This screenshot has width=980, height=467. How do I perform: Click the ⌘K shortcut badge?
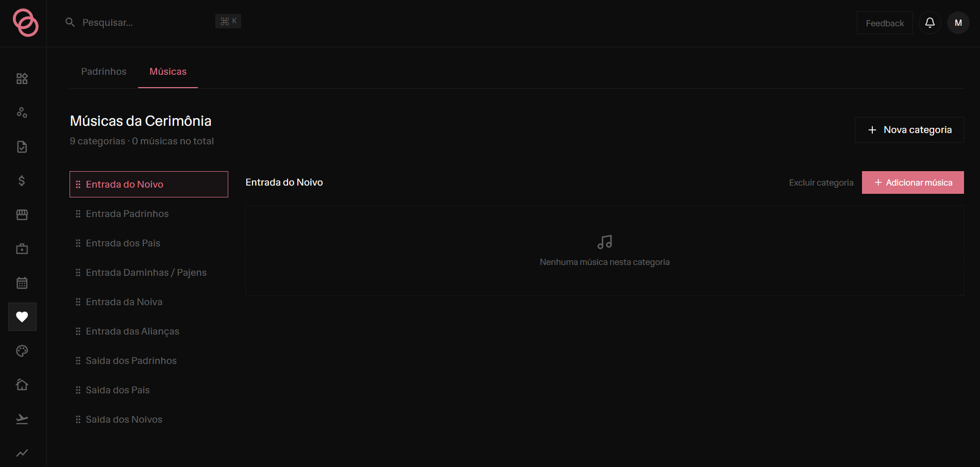point(228,21)
